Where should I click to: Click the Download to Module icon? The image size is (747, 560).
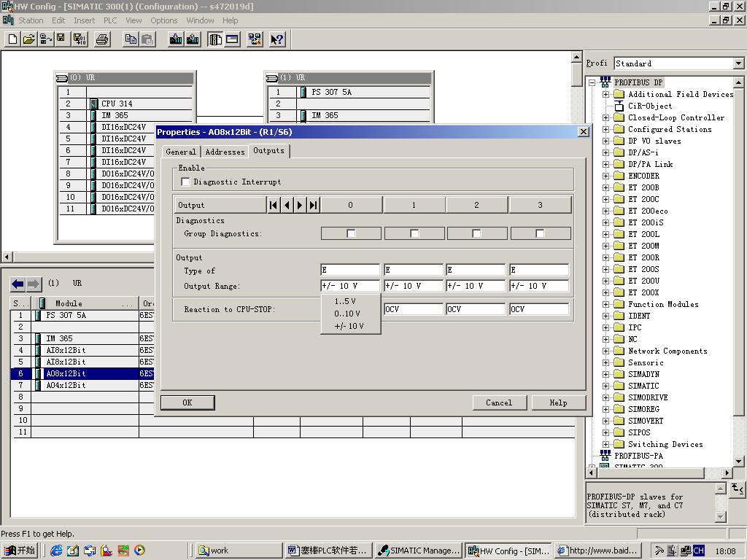pos(176,39)
